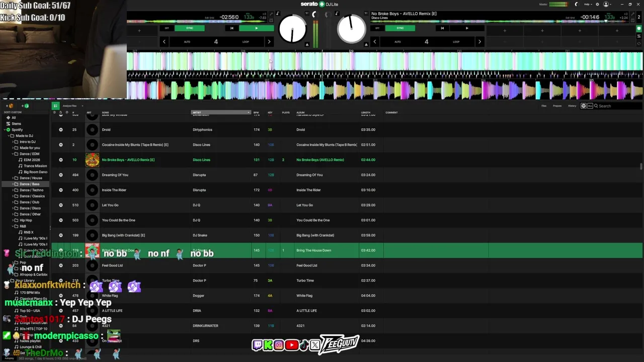Screen dimensions: 644x362
Task: Double left deck loop size arrow
Action: (x=269, y=42)
